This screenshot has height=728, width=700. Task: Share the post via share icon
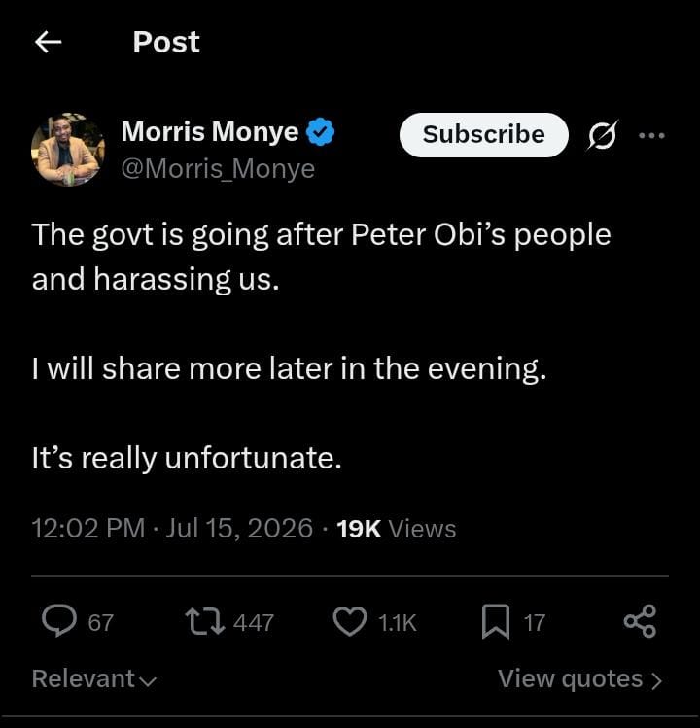[x=640, y=621]
